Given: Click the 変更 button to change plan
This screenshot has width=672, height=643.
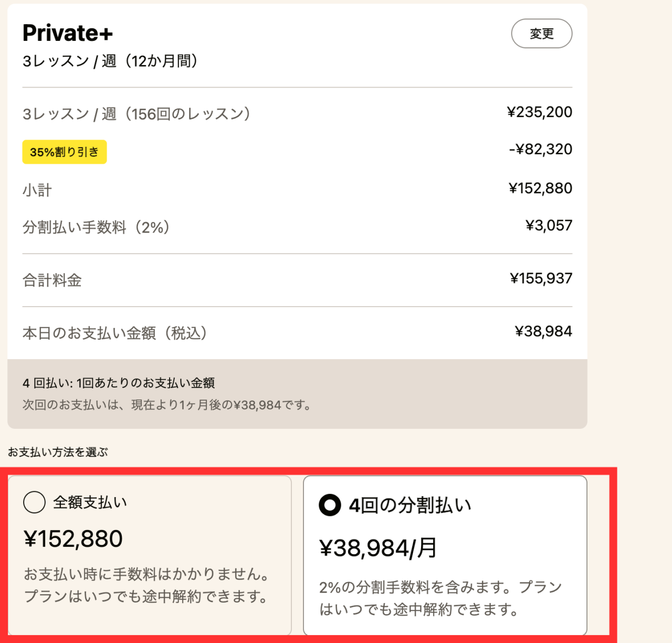Looking at the screenshot, I should click(541, 33).
